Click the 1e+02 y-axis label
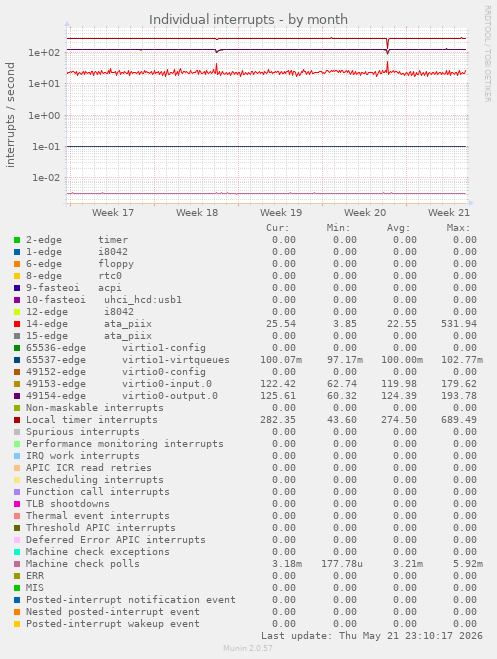Viewport: 497px width, 659px height. click(x=44, y=53)
